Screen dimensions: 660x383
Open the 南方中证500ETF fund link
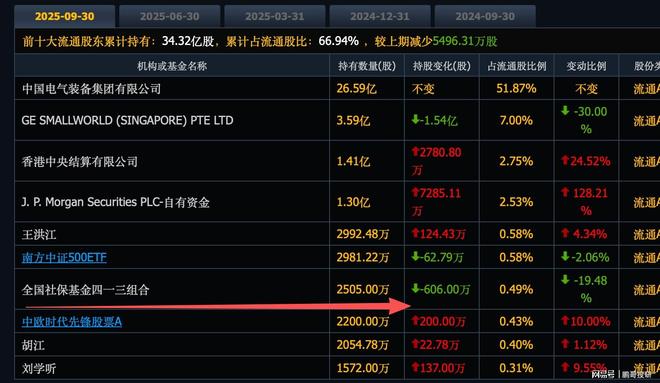pyautogui.click(x=64, y=257)
